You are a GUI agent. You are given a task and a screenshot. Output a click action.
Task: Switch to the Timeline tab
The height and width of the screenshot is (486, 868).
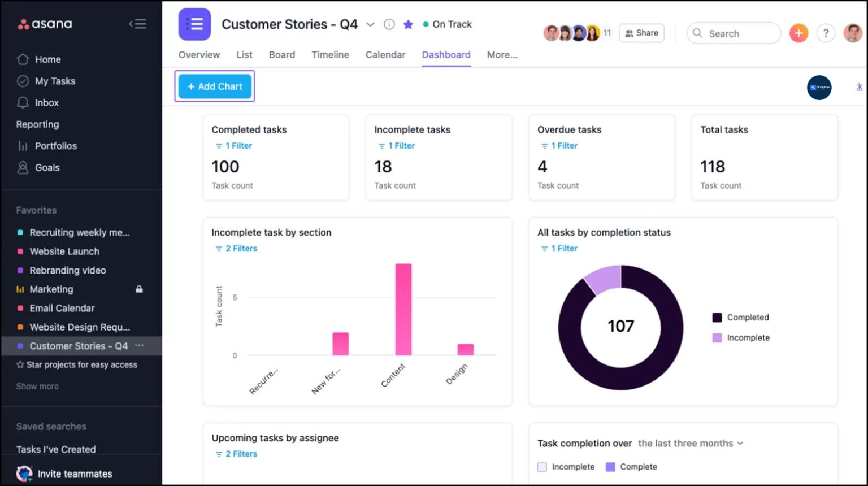pyautogui.click(x=330, y=55)
